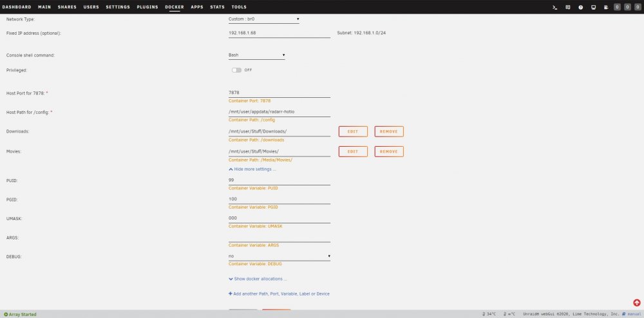
Task: Remove the Downloads path mapping
Action: 389,131
